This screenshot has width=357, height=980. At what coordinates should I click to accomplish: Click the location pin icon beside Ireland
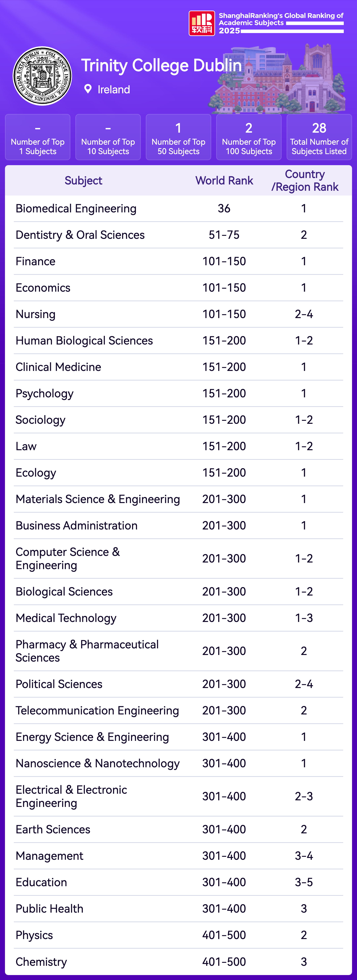coord(88,89)
